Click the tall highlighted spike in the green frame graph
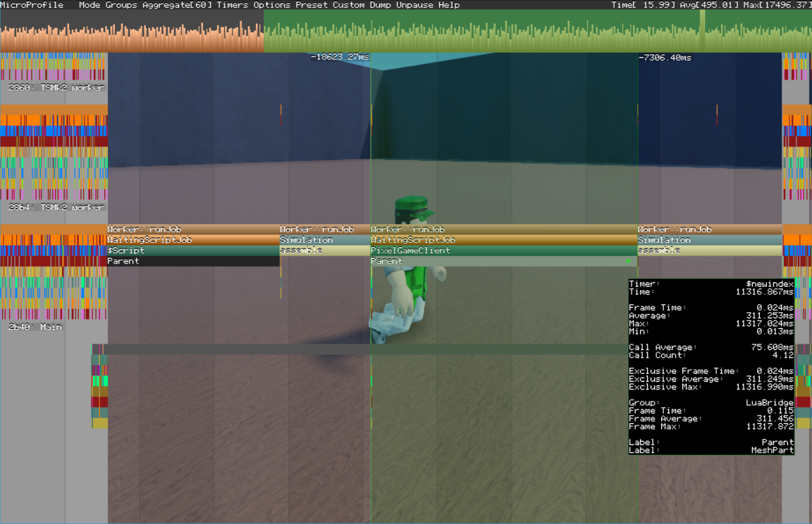 coord(703,31)
